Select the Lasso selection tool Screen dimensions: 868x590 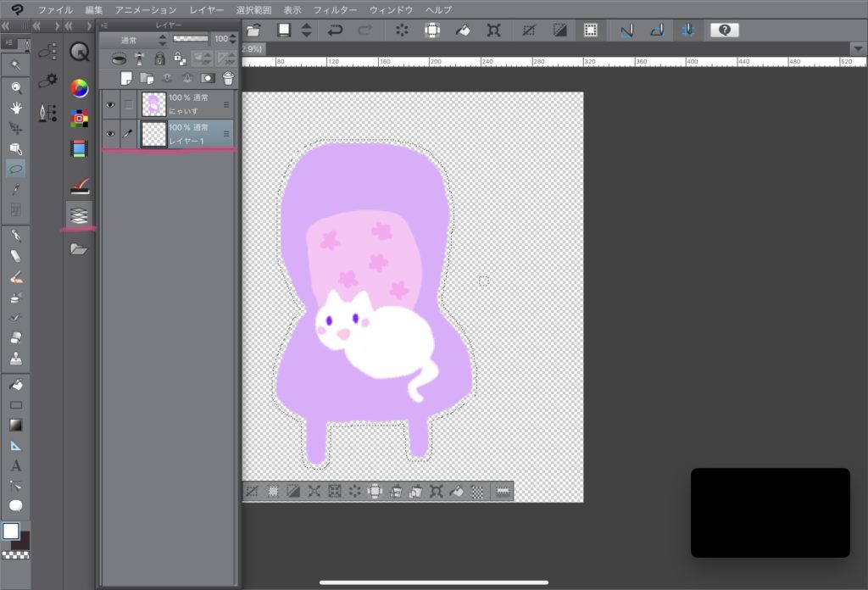(15, 169)
